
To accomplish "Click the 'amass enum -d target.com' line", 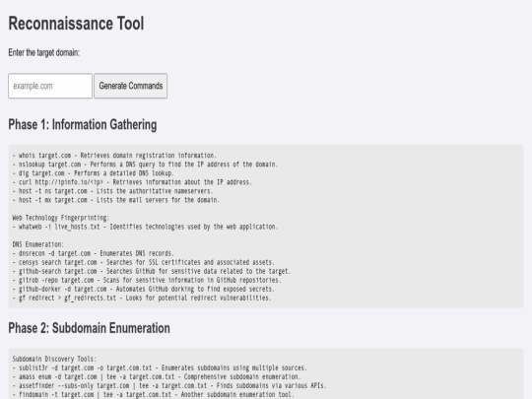I will 157,376.
